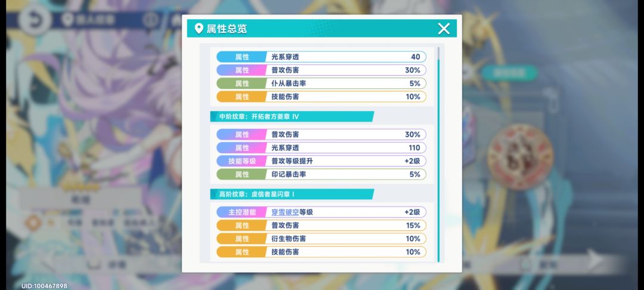Tap the blurred back arrow button
This screenshot has height=290, width=644.
click(34, 20)
